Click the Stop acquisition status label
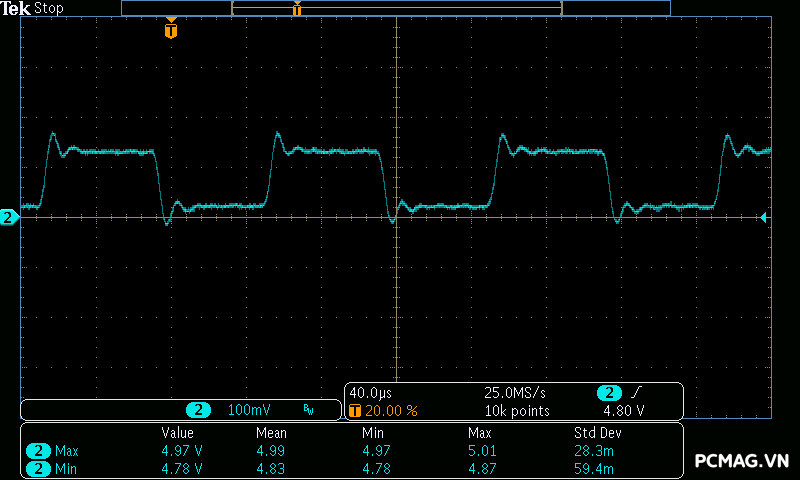This screenshot has width=800, height=480. pos(49,8)
